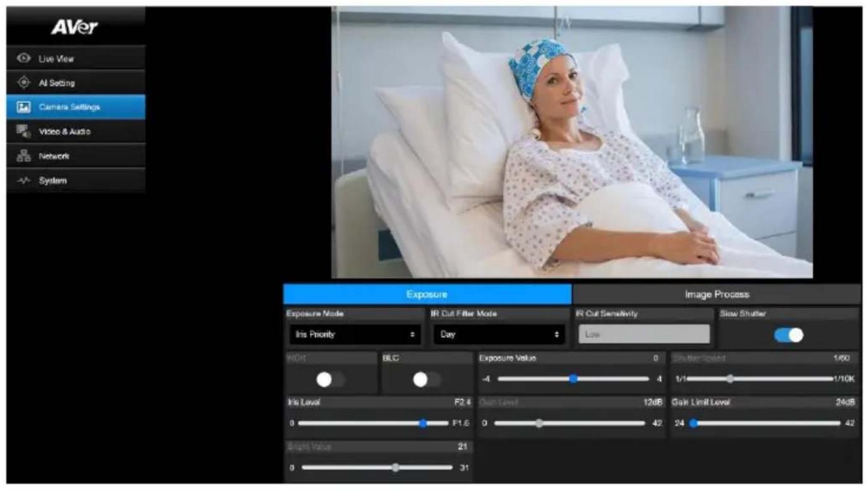
Task: Click the IR Cut Sensitivity Low field
Action: [x=644, y=334]
